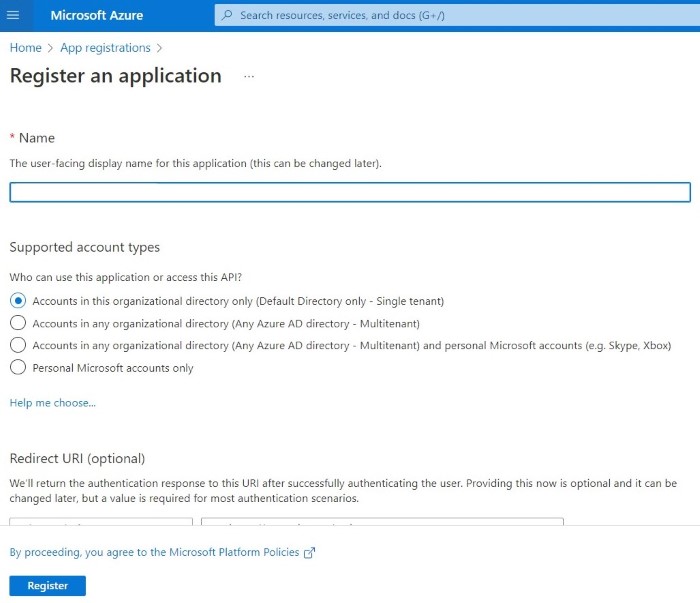
Task: Click the Register an application heading
Action: click(116, 76)
